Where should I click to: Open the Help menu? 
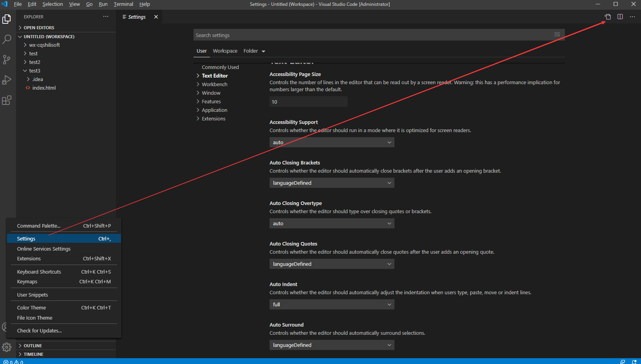144,4
